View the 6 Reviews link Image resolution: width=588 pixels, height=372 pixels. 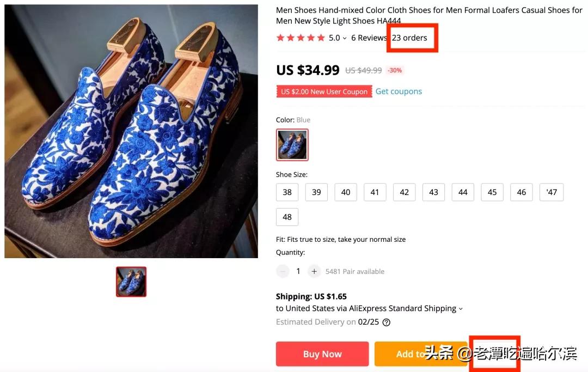pyautogui.click(x=369, y=38)
